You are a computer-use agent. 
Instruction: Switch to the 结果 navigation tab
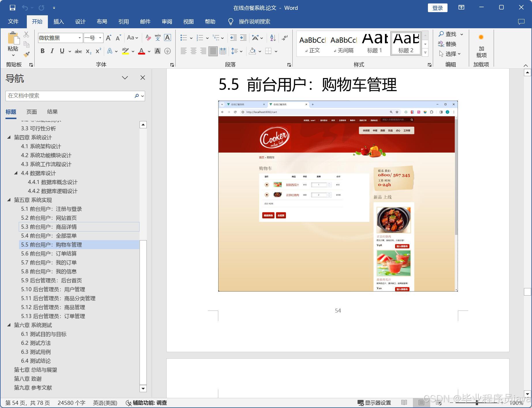tap(52, 112)
